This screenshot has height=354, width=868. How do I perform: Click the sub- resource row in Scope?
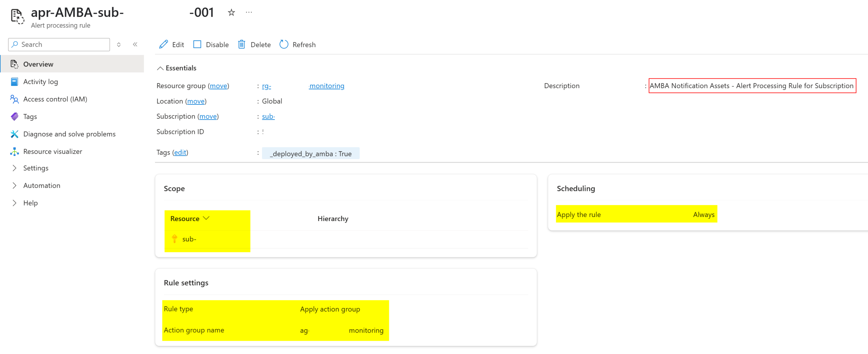pos(346,239)
